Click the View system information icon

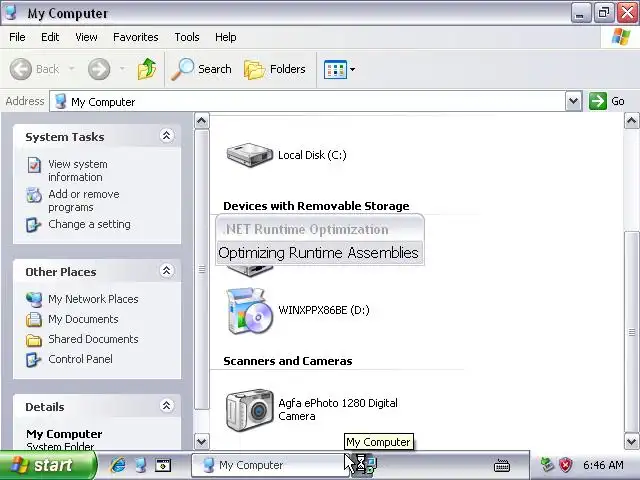[x=34, y=165]
